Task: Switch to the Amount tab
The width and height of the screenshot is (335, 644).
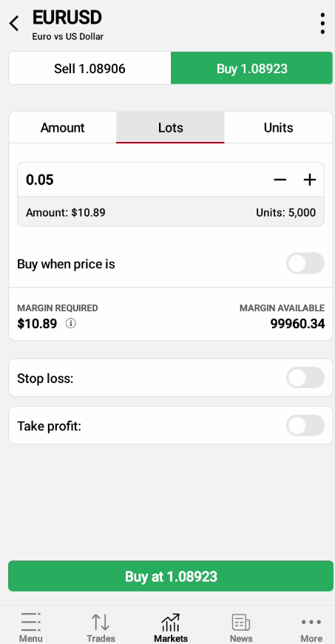Action: (x=62, y=127)
